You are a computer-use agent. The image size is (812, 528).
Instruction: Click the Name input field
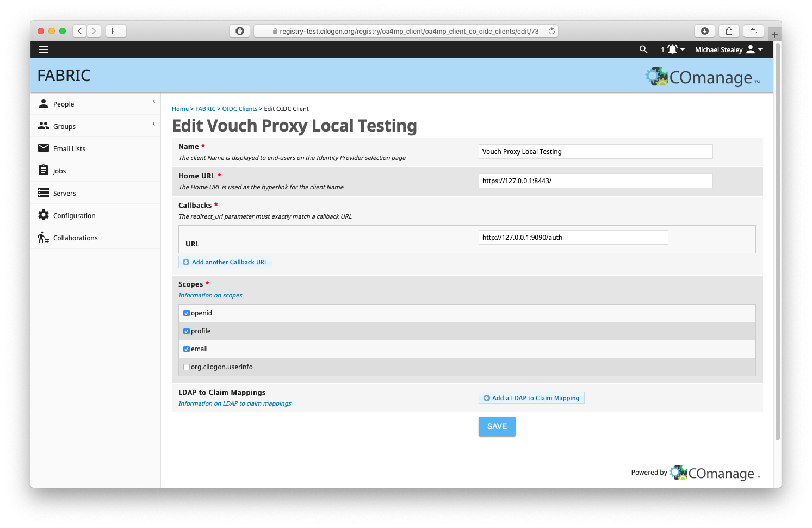point(596,151)
